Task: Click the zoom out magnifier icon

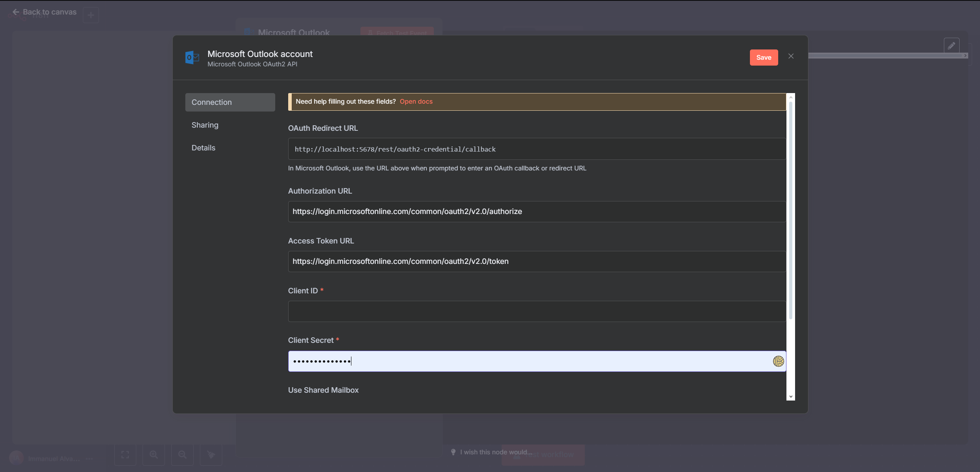Action: point(182,455)
